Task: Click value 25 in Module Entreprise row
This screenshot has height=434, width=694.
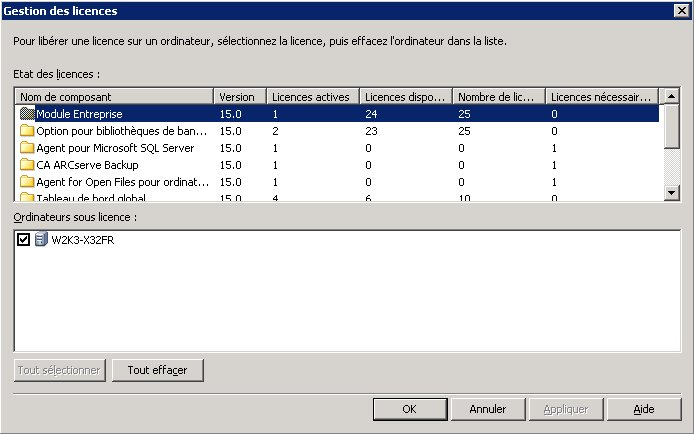Action: tap(464, 114)
